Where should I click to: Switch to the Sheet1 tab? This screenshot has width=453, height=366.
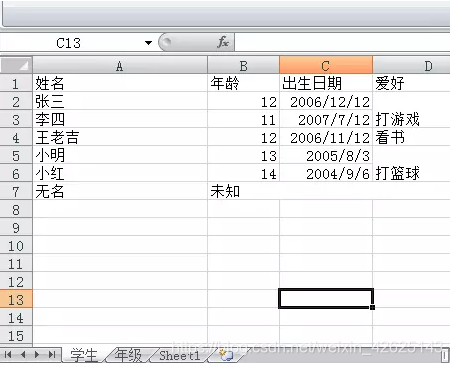(x=180, y=355)
